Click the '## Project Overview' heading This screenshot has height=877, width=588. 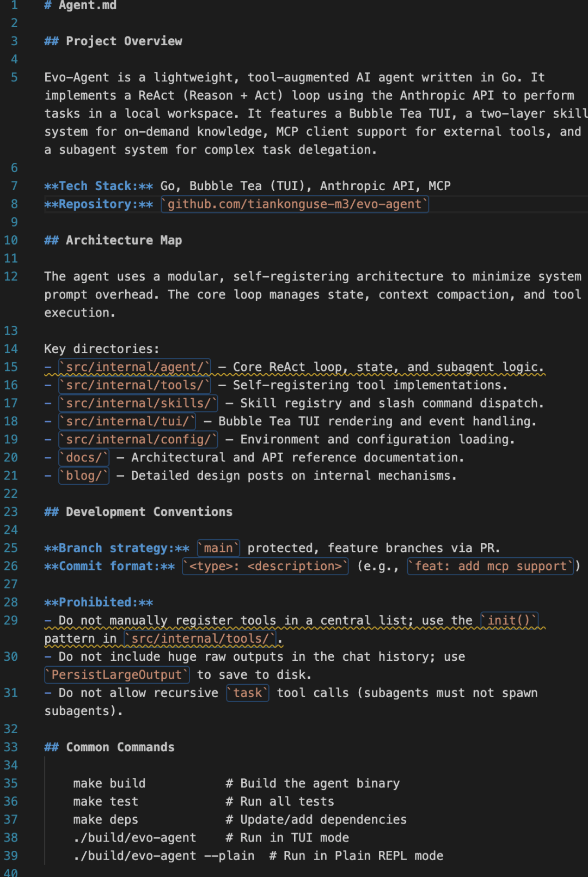113,41
